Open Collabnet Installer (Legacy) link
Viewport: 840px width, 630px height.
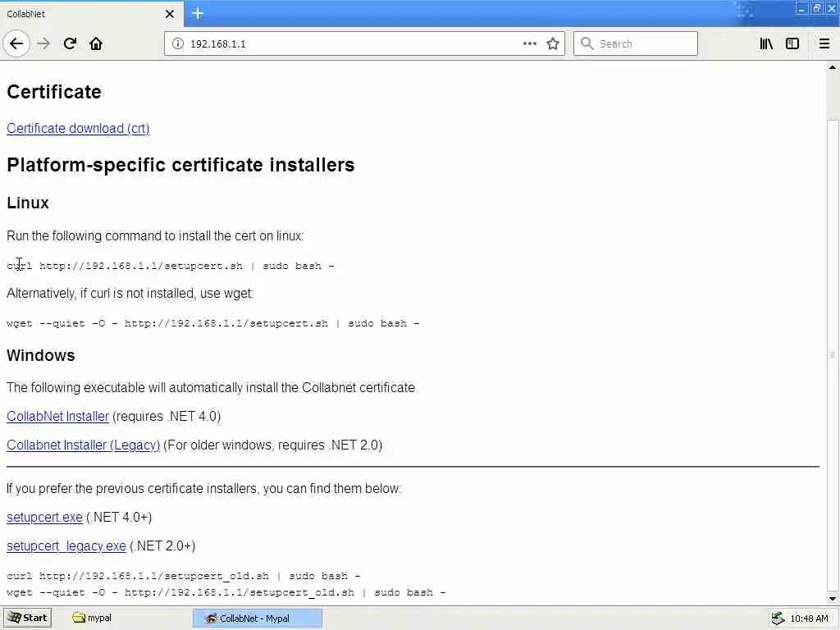click(x=84, y=445)
